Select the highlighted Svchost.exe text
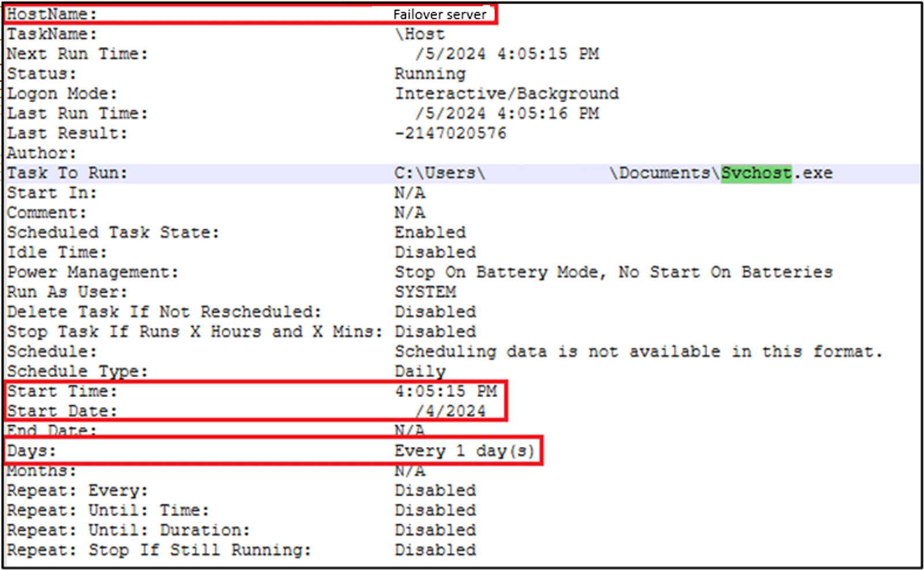This screenshot has height=570, width=924. 755,173
